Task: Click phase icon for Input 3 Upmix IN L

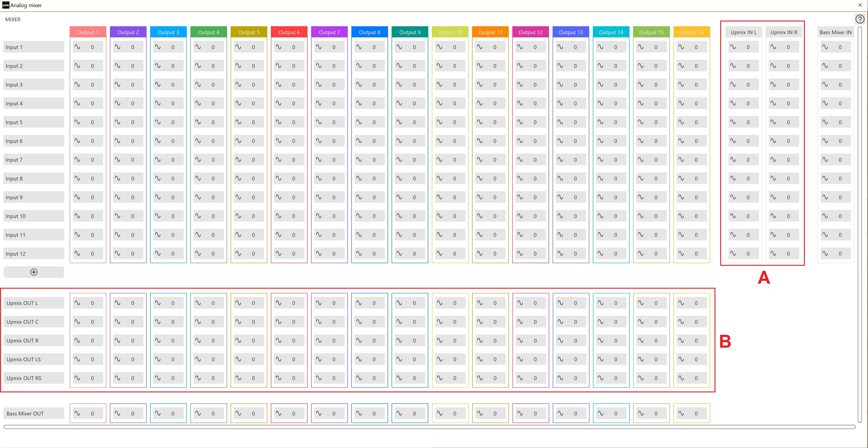Action: [x=733, y=85]
